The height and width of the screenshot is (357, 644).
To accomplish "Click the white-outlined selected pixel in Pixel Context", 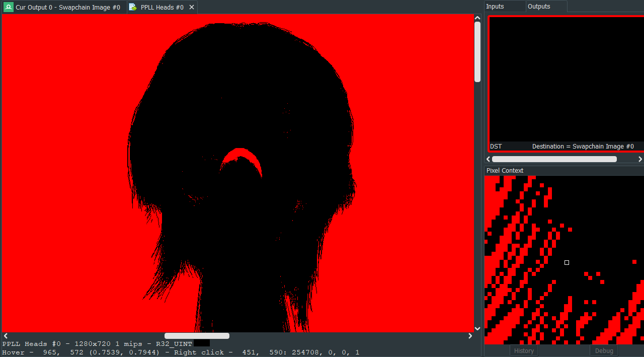I will tap(567, 262).
